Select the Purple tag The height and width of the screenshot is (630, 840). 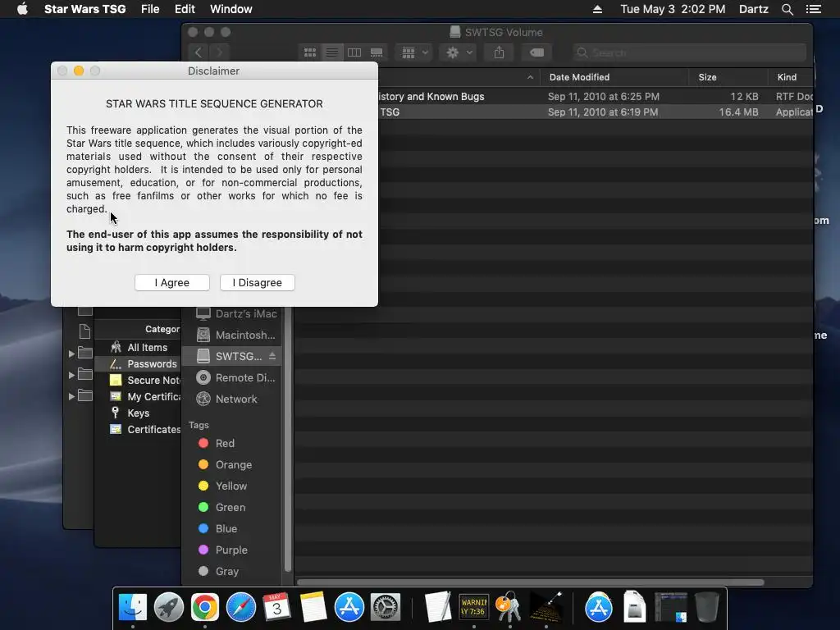pyautogui.click(x=233, y=550)
